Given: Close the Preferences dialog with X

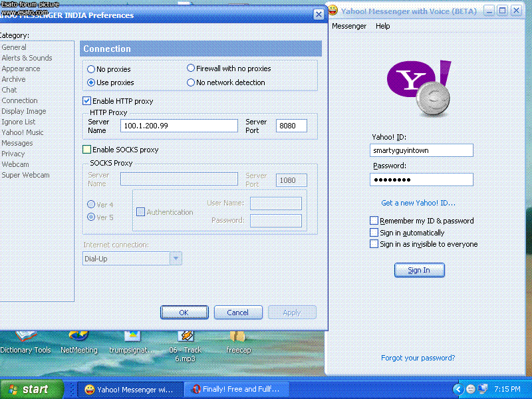Looking at the screenshot, I should (x=319, y=14).
